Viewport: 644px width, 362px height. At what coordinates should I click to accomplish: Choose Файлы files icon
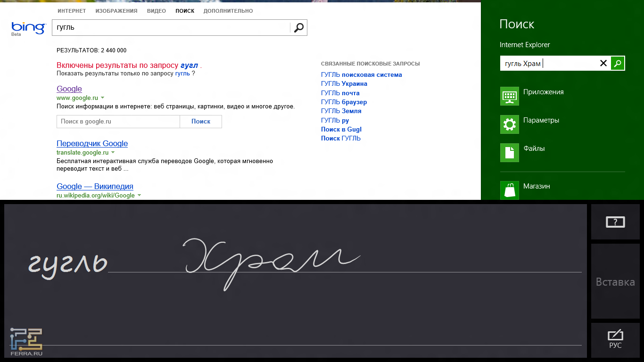coord(509,153)
